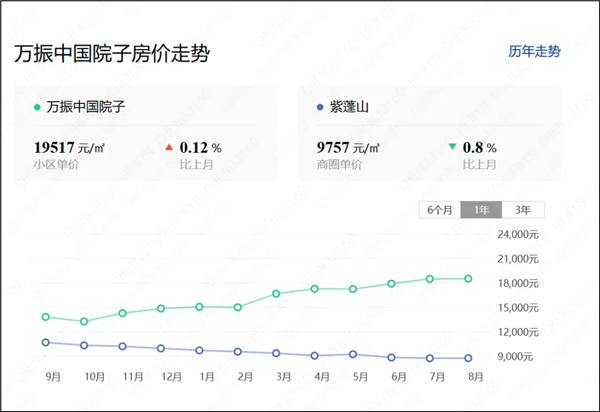600x412 pixels.
Task: Click blue data point for 11月
Action: (122, 346)
